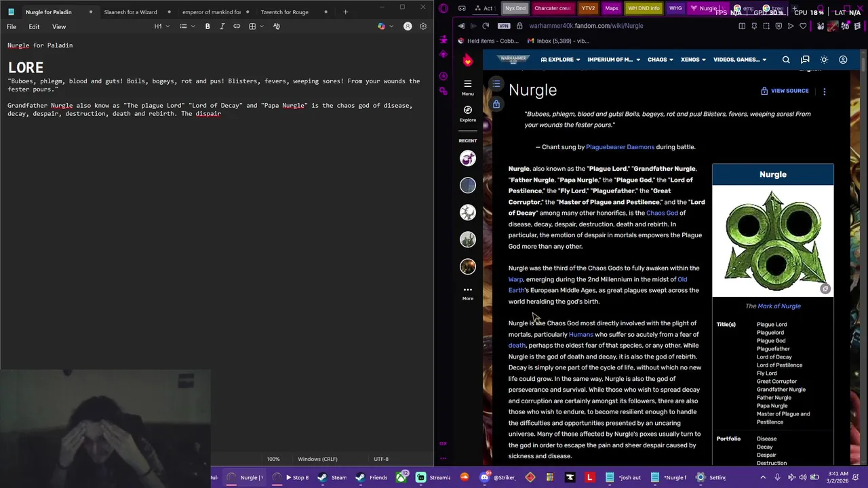
Task: Go back in the browser
Action: coord(461,26)
